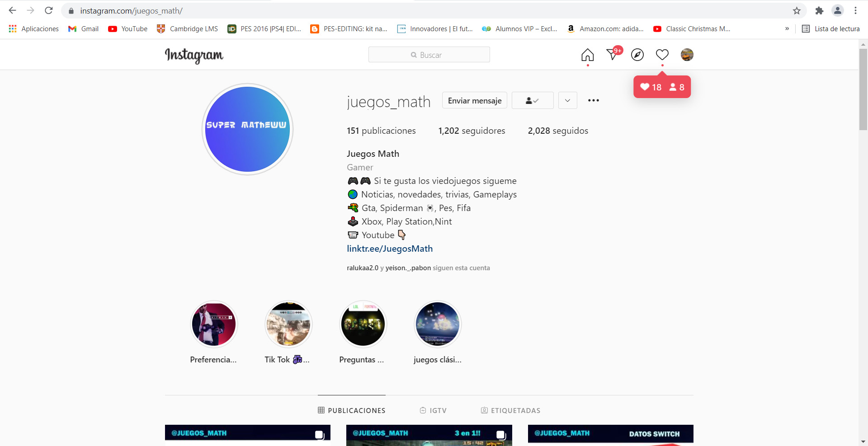Image resolution: width=868 pixels, height=446 pixels.
Task: Select PUBLICACIONES tab
Action: coord(352,410)
